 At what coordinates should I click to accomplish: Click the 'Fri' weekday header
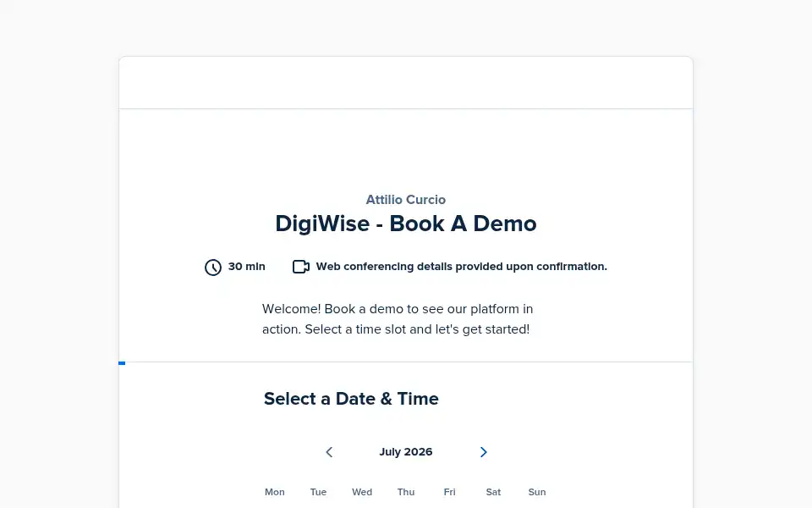(x=449, y=492)
